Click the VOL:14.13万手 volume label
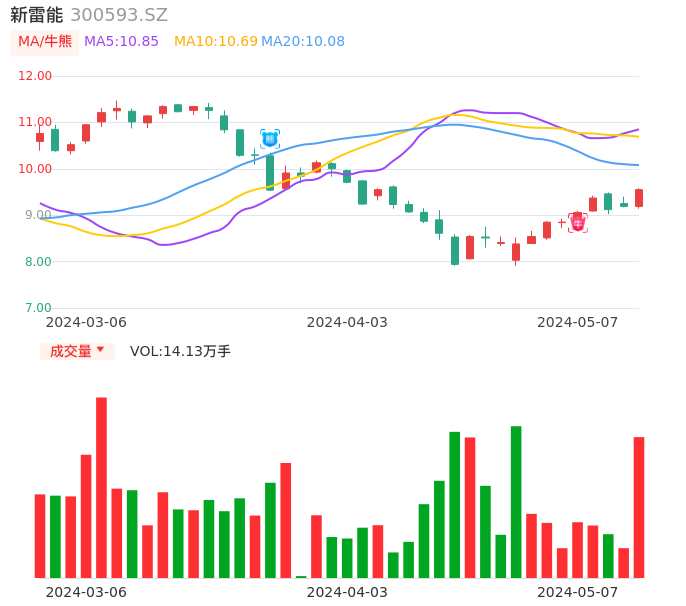 point(180,351)
